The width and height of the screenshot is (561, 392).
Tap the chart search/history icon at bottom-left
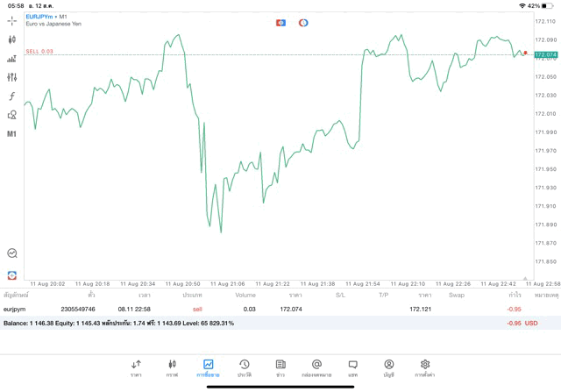[x=11, y=253]
